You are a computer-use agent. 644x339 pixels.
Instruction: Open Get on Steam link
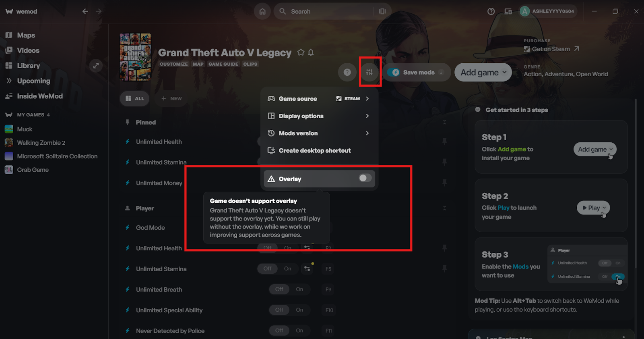[x=551, y=49]
